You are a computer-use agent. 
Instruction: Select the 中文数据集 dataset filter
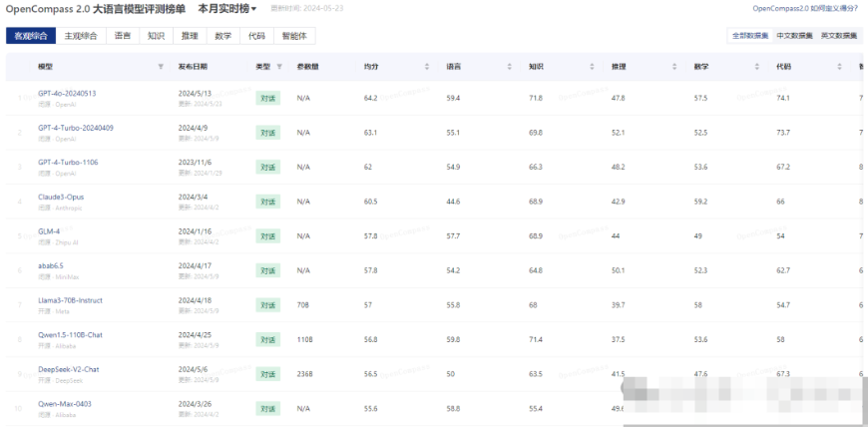(794, 36)
